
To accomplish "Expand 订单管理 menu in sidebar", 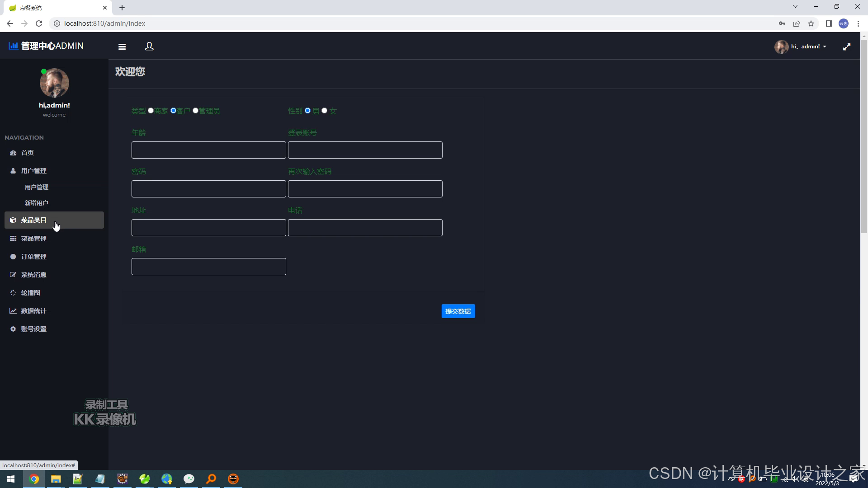I will pos(54,257).
